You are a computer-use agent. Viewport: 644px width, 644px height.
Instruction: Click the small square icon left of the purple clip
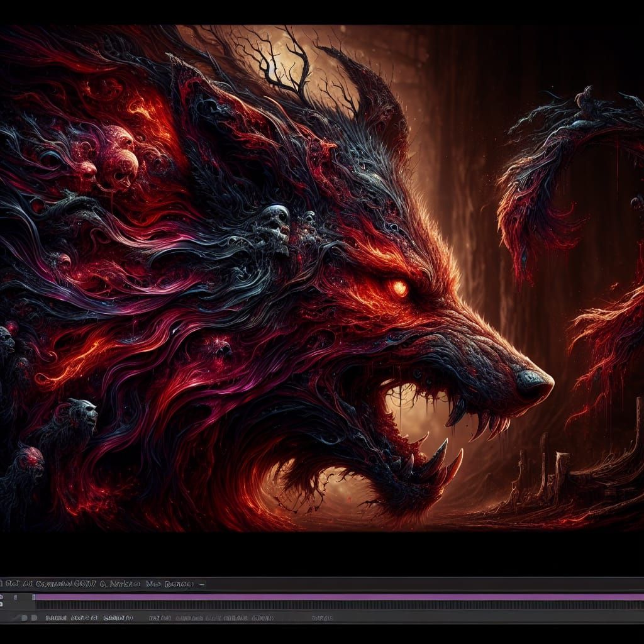coord(33,596)
